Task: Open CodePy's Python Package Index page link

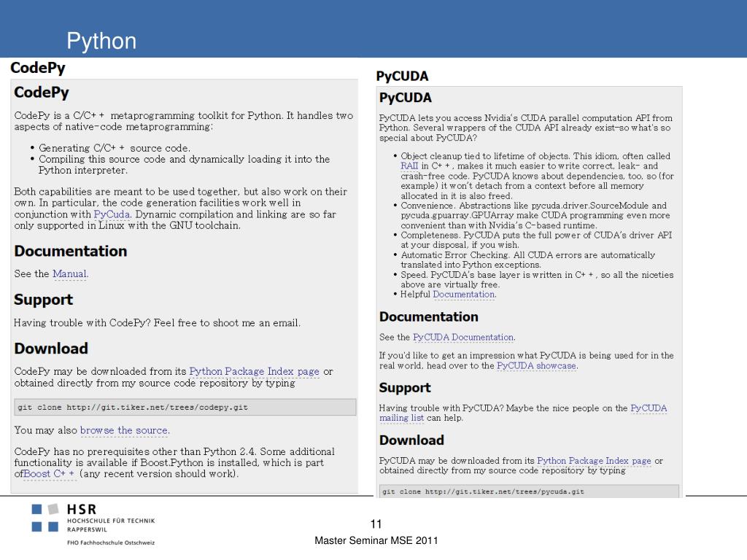Action: [x=254, y=371]
